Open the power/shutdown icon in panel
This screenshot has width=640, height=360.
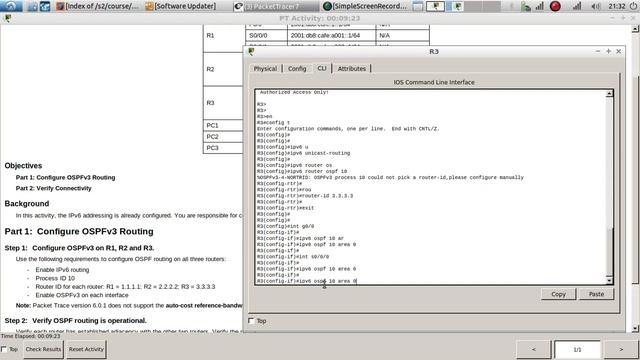coord(633,6)
